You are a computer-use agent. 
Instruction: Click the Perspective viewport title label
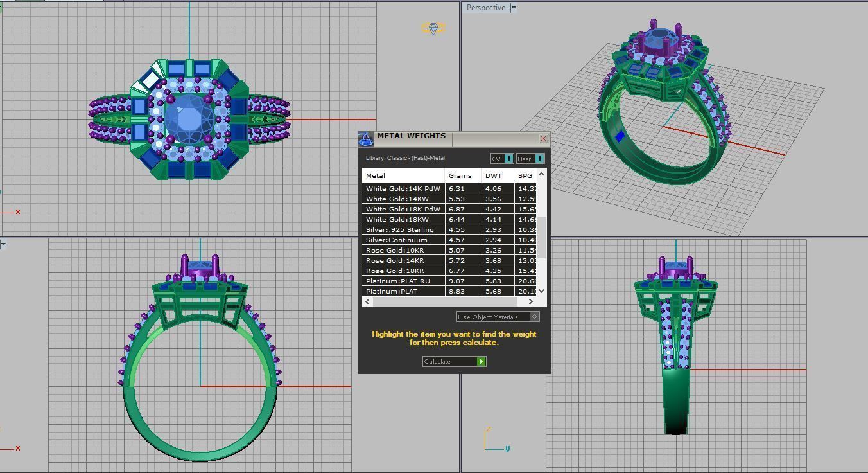pos(485,8)
